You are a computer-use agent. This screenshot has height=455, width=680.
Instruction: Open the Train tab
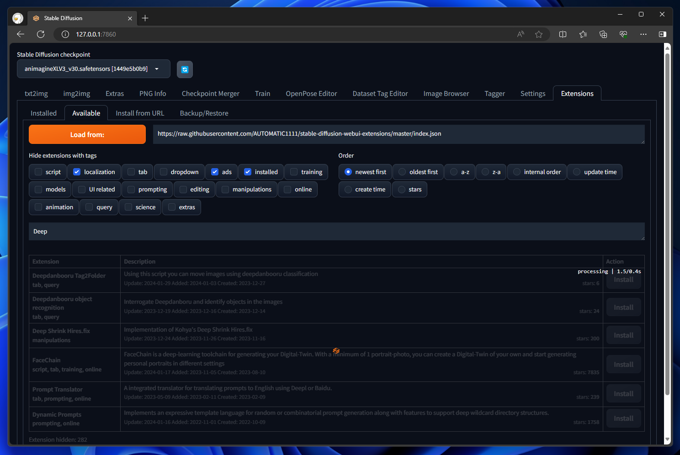click(x=262, y=94)
